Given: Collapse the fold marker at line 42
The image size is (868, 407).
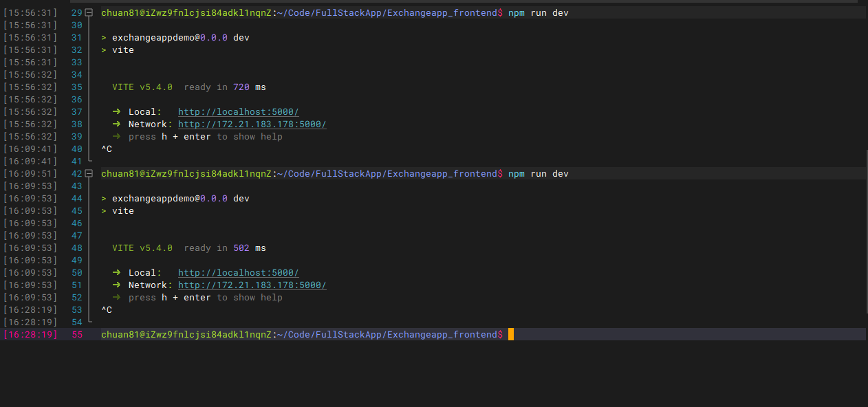Looking at the screenshot, I should (89, 174).
